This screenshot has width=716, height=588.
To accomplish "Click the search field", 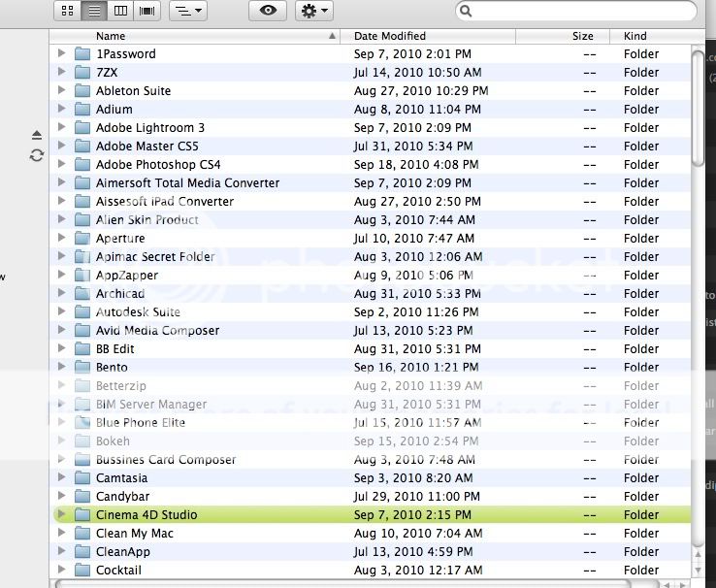I will tap(576, 11).
